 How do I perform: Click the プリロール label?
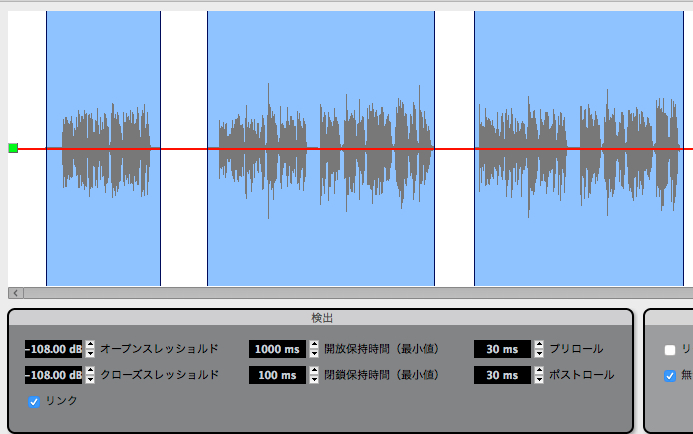576,349
